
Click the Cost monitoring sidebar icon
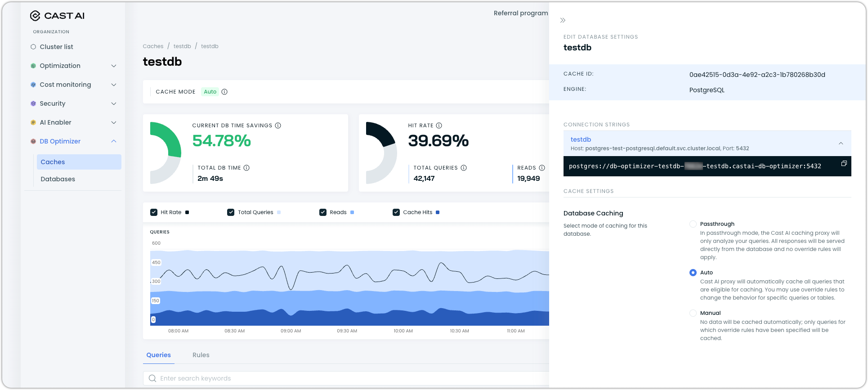[33, 85]
